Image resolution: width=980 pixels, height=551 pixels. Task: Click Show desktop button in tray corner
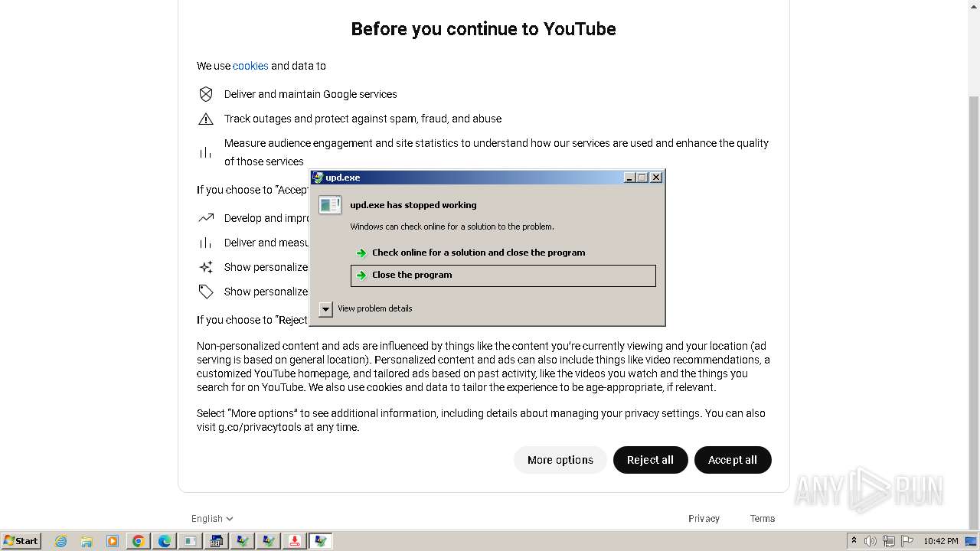pos(972,541)
